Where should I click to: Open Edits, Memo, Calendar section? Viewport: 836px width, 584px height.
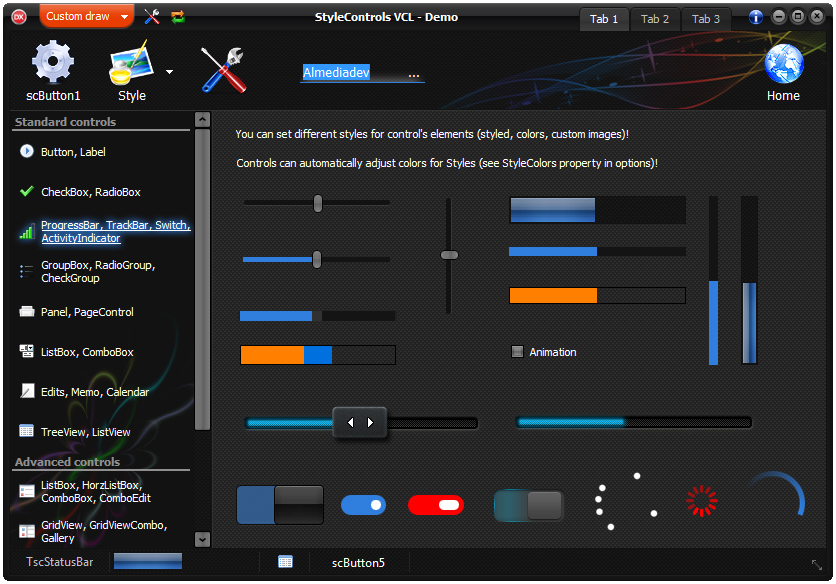coord(95,392)
